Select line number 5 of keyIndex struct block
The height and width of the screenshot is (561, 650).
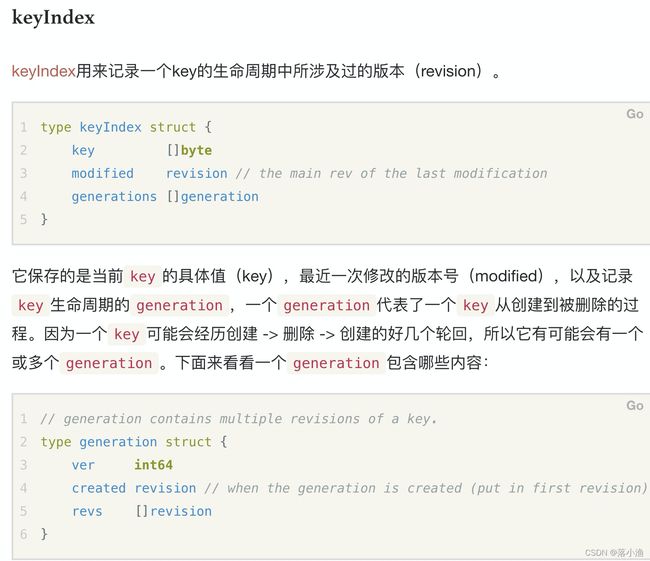pos(24,219)
